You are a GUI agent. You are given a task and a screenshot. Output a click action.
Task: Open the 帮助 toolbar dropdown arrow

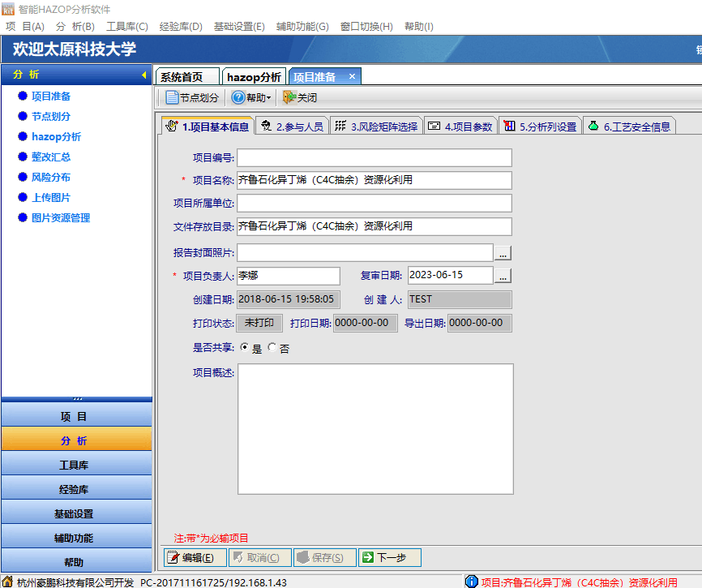pos(268,97)
